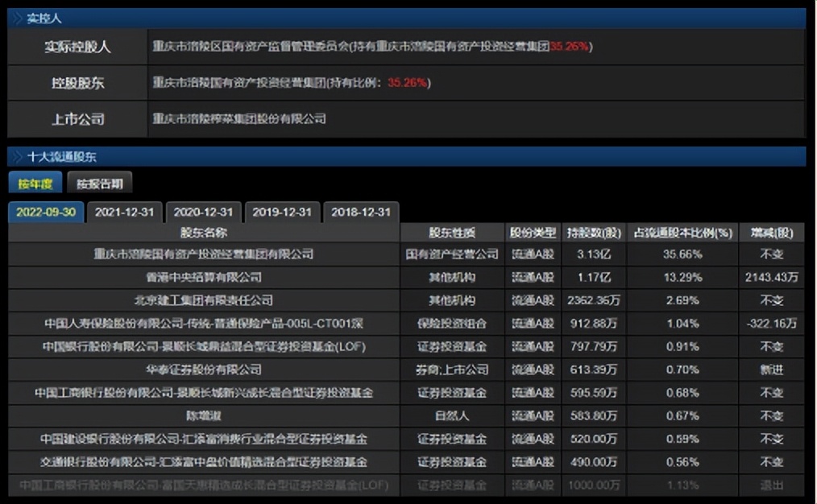This screenshot has height=504, width=817.
Task: Switch to the 按报告期 tab
Action: tap(98, 183)
